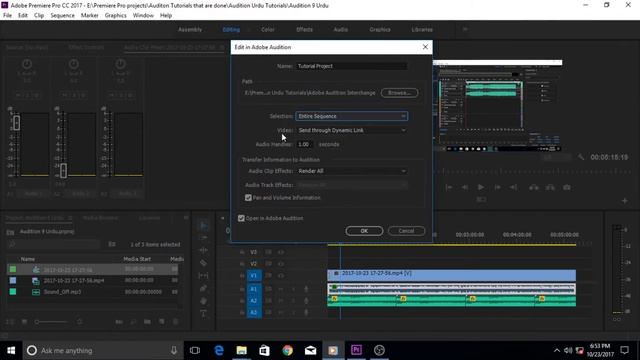The image size is (640, 360).
Task: Open Program Monitor settings wrench icon
Action: pyautogui.click(x=581, y=157)
